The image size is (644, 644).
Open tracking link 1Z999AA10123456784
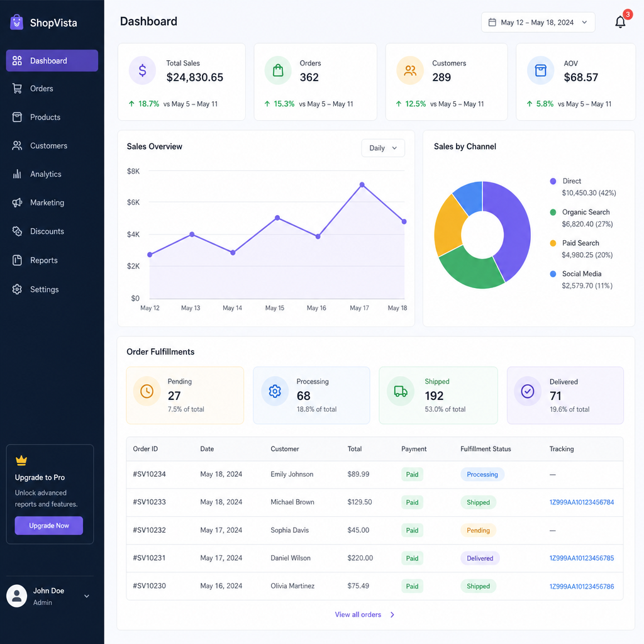click(x=582, y=502)
